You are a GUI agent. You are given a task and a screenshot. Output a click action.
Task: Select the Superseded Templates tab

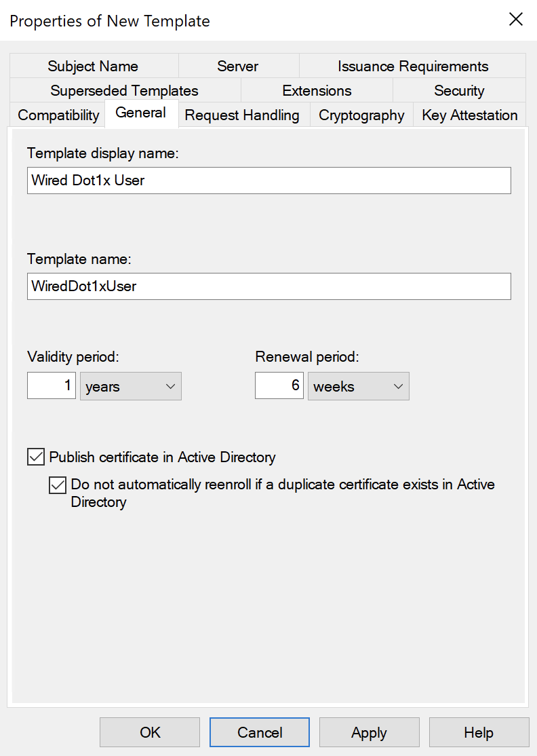point(124,91)
